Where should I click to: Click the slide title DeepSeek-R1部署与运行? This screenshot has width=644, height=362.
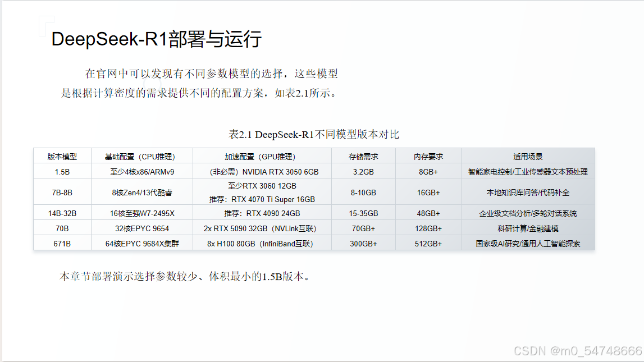click(157, 39)
